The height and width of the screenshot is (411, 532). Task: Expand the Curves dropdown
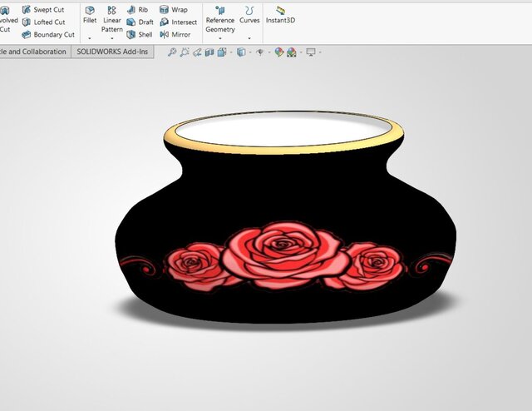pos(249,38)
